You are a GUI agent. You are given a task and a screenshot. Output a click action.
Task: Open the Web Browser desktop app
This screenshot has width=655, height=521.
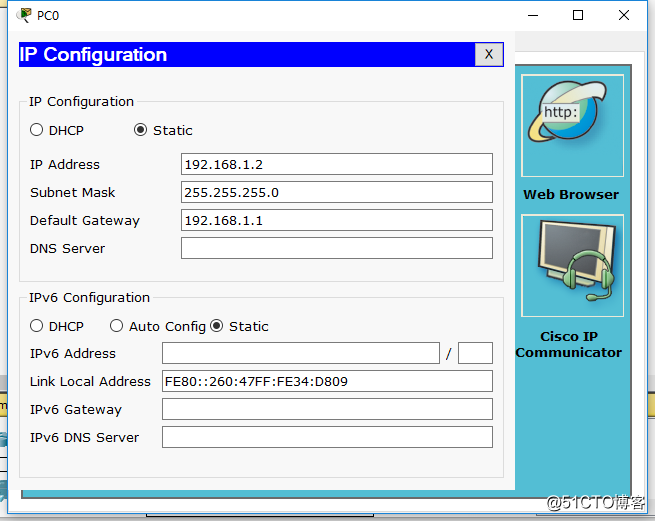tap(572, 125)
